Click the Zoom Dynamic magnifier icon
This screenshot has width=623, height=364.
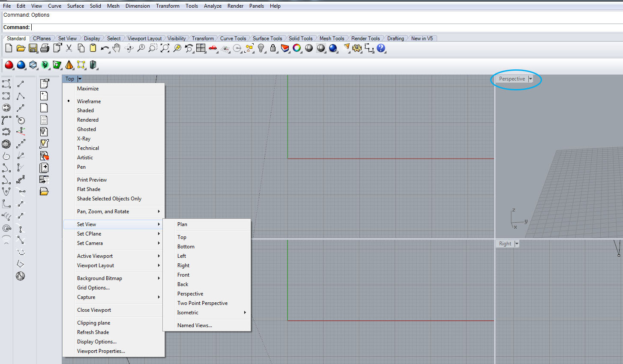(141, 48)
